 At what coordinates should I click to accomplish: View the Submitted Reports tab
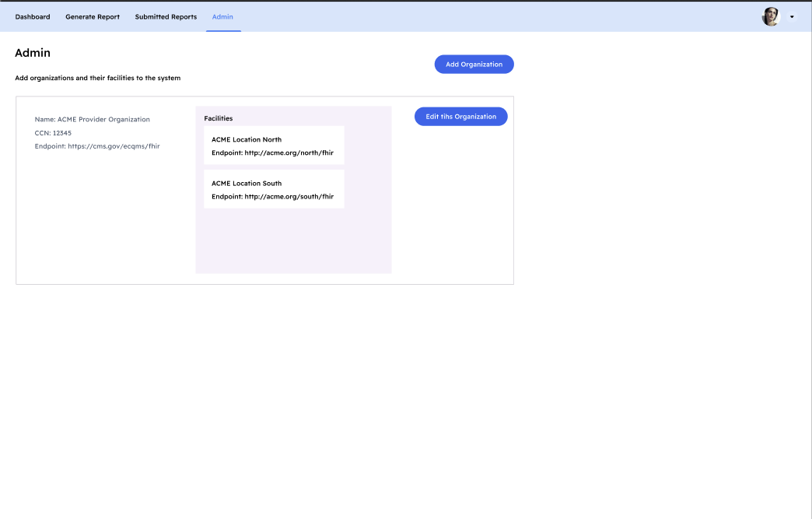[166, 16]
